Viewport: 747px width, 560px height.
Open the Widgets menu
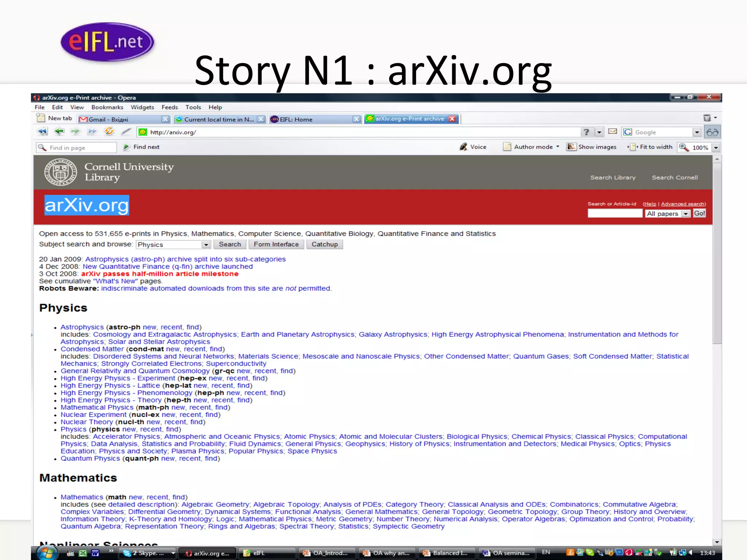point(142,107)
